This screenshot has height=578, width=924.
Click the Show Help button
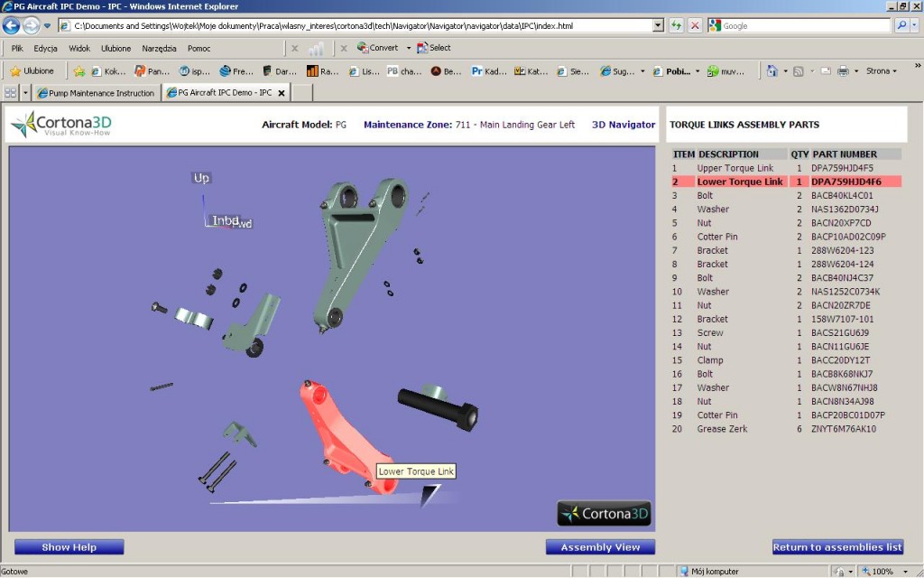click(69, 547)
